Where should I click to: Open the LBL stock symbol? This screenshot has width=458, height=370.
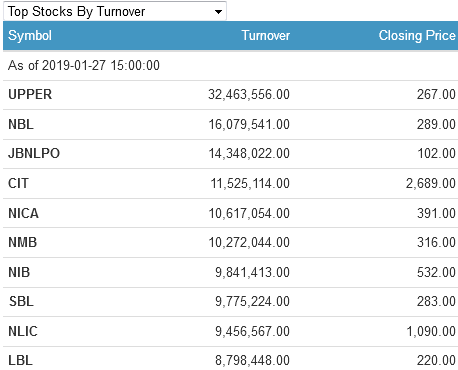(x=20, y=360)
